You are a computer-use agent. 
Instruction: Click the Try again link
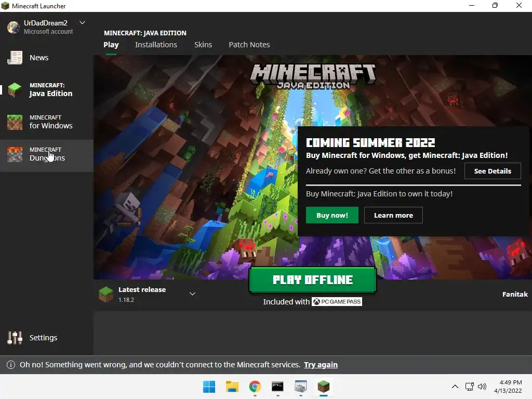coord(321,365)
